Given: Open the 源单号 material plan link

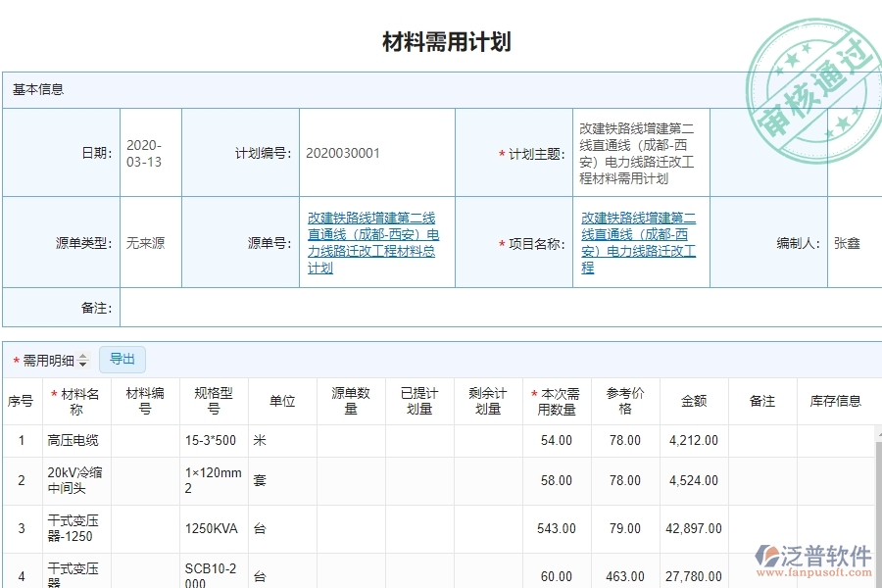Looking at the screenshot, I should click(x=377, y=242).
